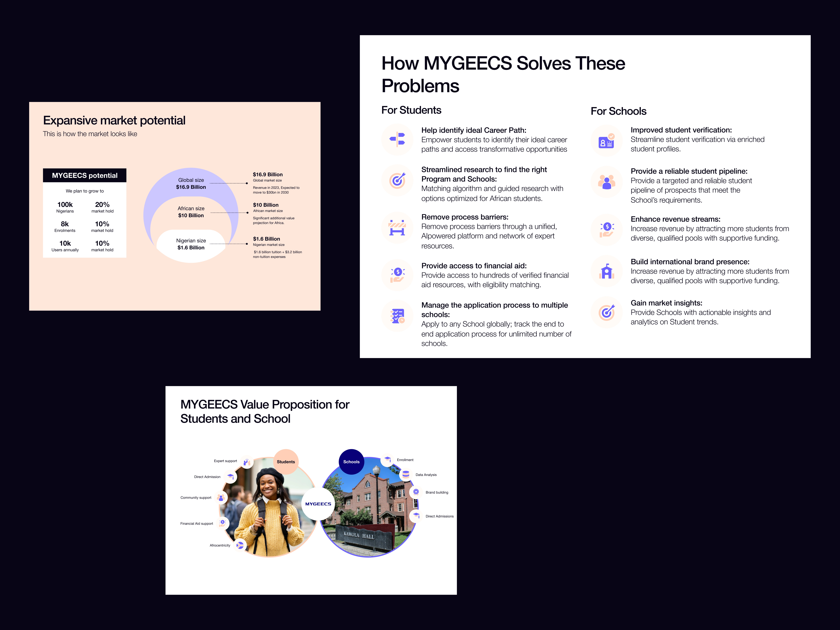Select the Provide access to financial aid heading
This screenshot has width=840, height=630.
pos(474,266)
